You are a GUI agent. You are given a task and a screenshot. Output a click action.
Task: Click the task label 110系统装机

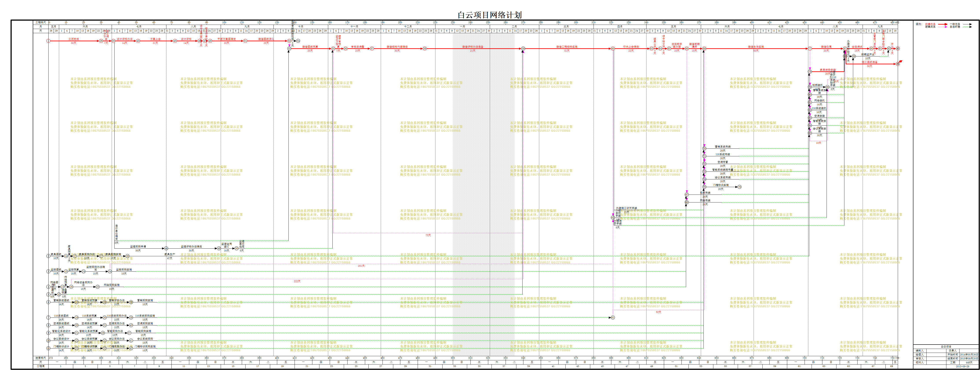tap(819, 108)
